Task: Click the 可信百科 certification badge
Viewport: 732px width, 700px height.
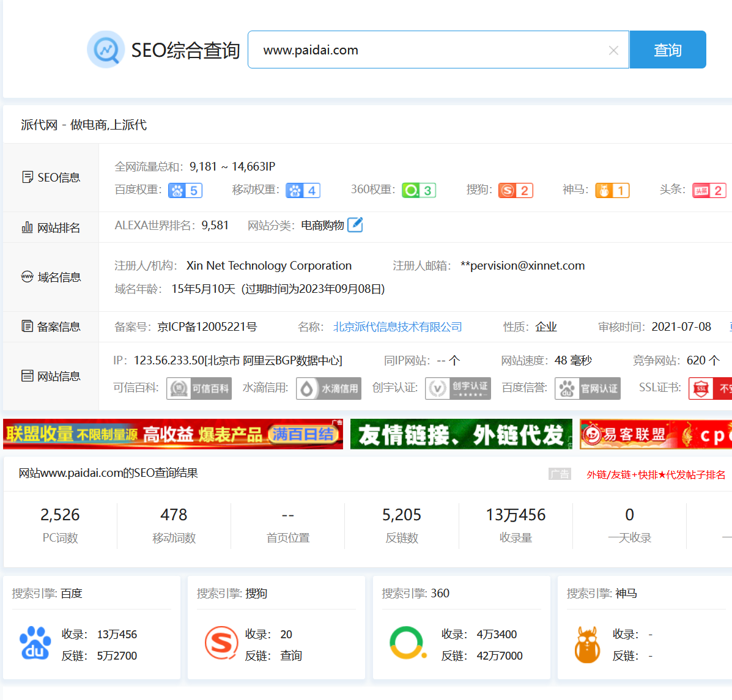Action: tap(199, 388)
